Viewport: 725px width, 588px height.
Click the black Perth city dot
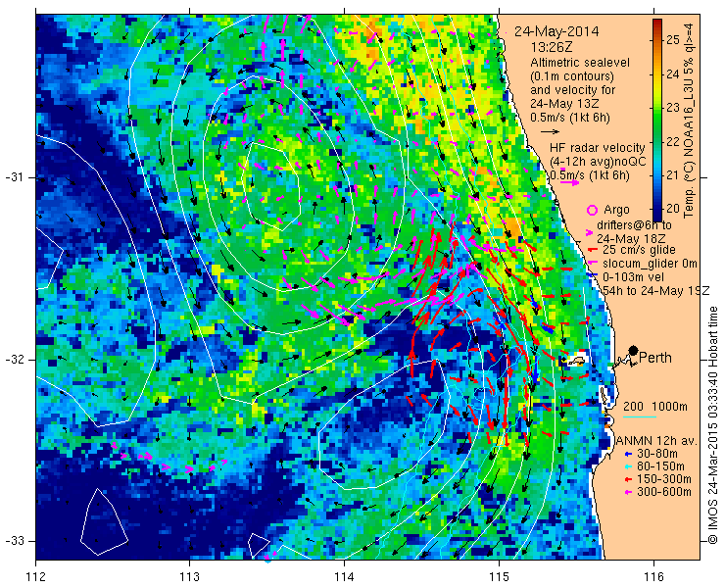(634, 350)
